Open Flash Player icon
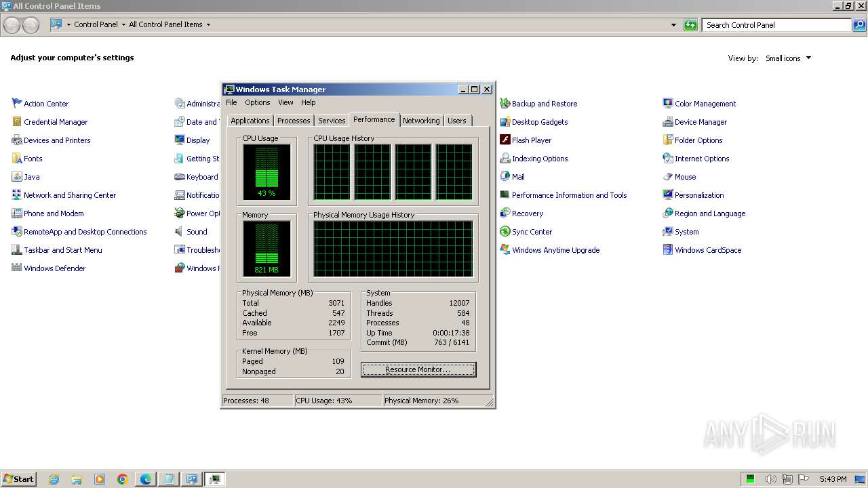 505,140
